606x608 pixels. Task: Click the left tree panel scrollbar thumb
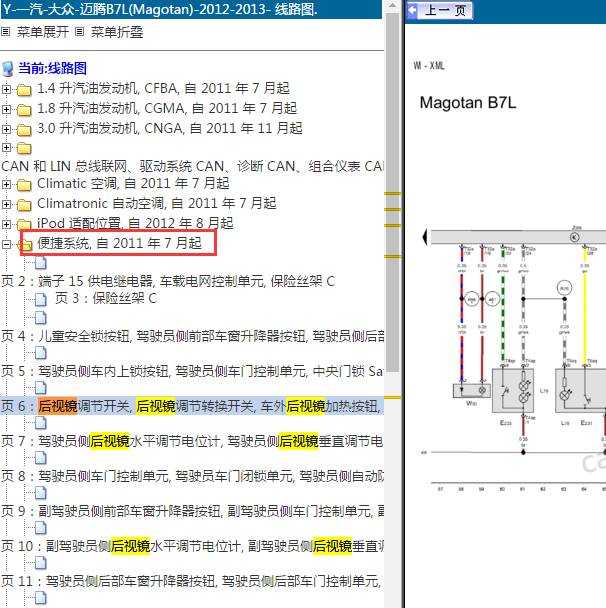(x=392, y=192)
